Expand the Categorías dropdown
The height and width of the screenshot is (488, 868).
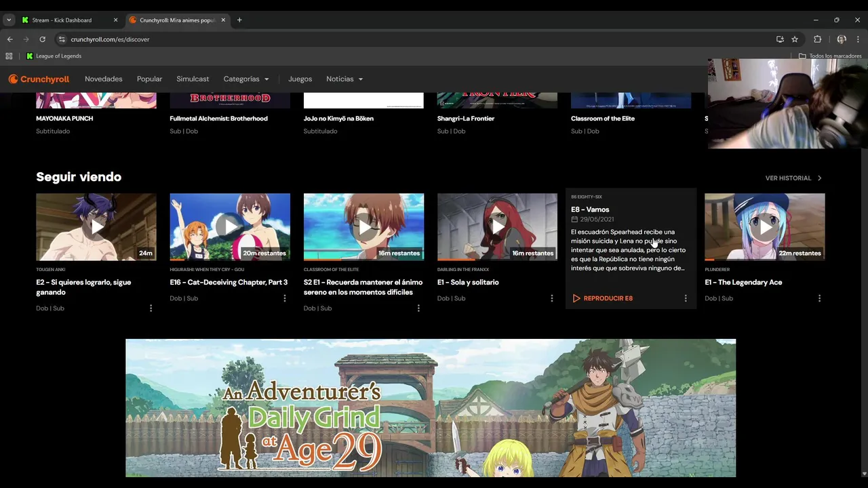point(246,79)
